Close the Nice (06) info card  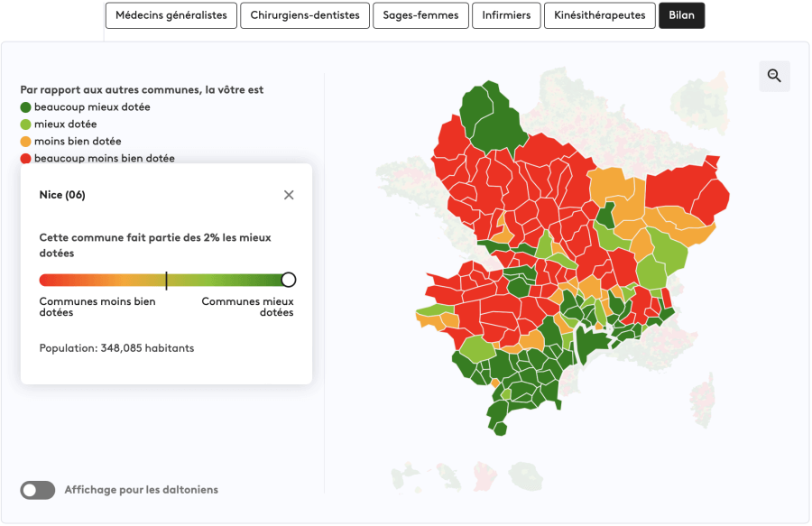point(289,195)
